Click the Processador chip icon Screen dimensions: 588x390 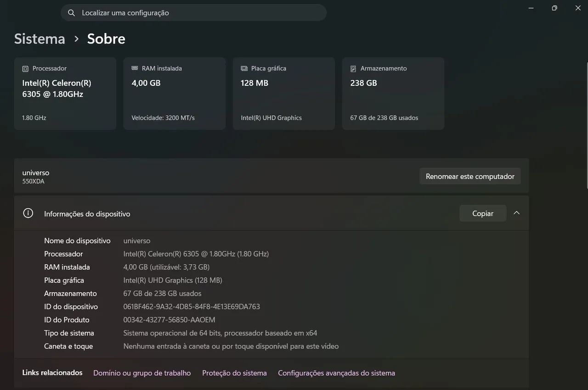point(25,69)
